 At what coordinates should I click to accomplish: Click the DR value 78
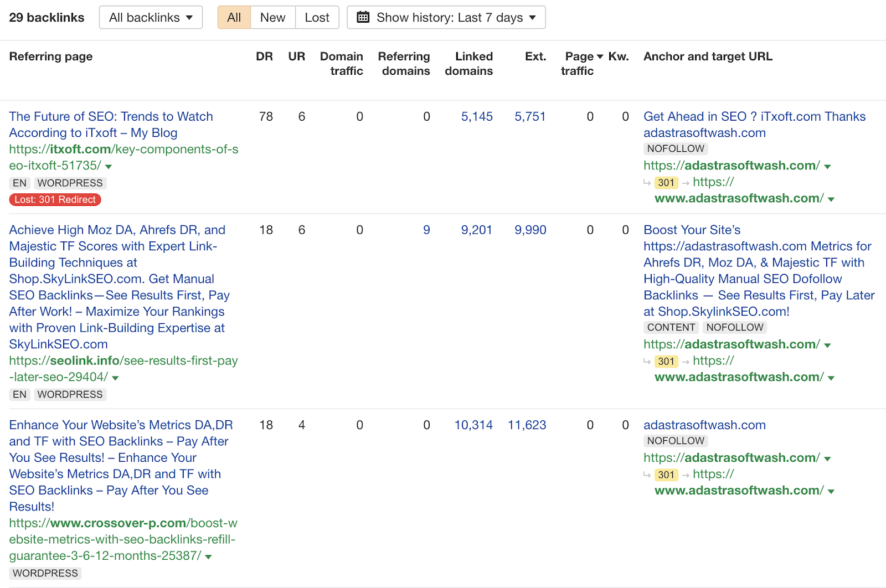[266, 116]
